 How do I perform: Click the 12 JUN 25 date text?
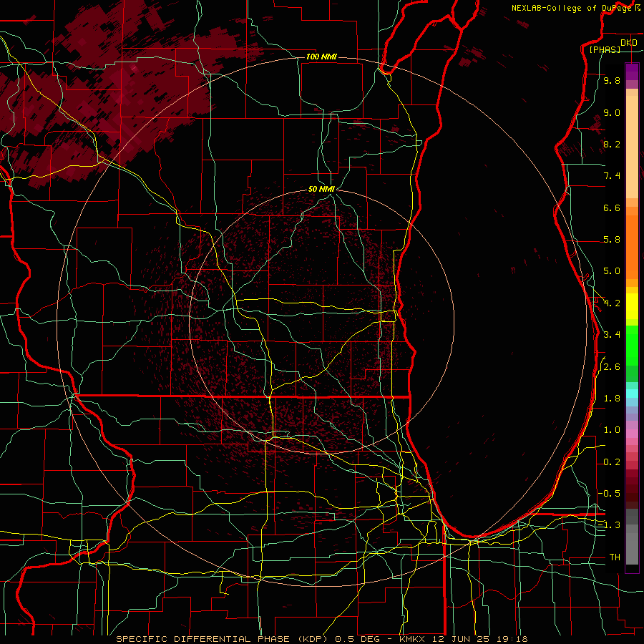459,640
